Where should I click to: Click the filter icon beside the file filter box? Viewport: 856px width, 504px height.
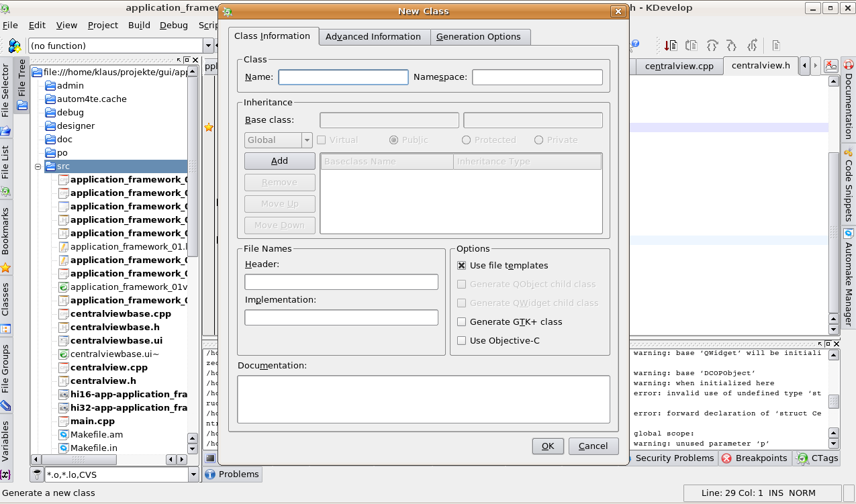[x=37, y=474]
